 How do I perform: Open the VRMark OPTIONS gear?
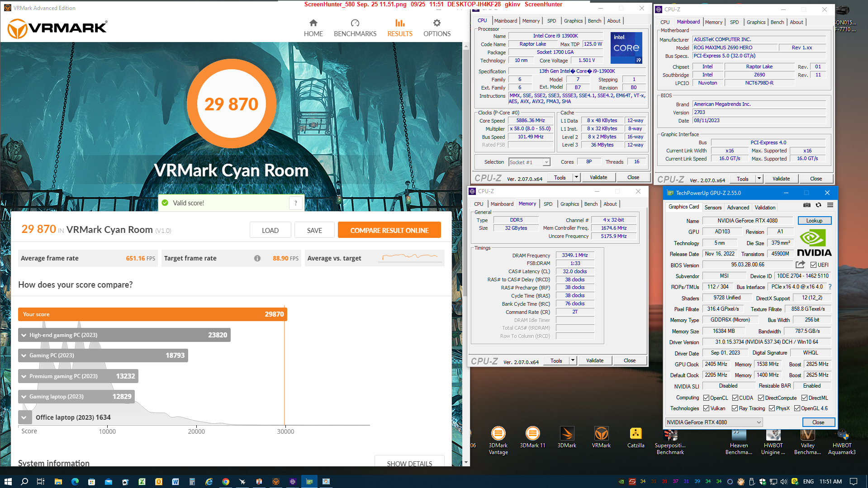click(437, 28)
